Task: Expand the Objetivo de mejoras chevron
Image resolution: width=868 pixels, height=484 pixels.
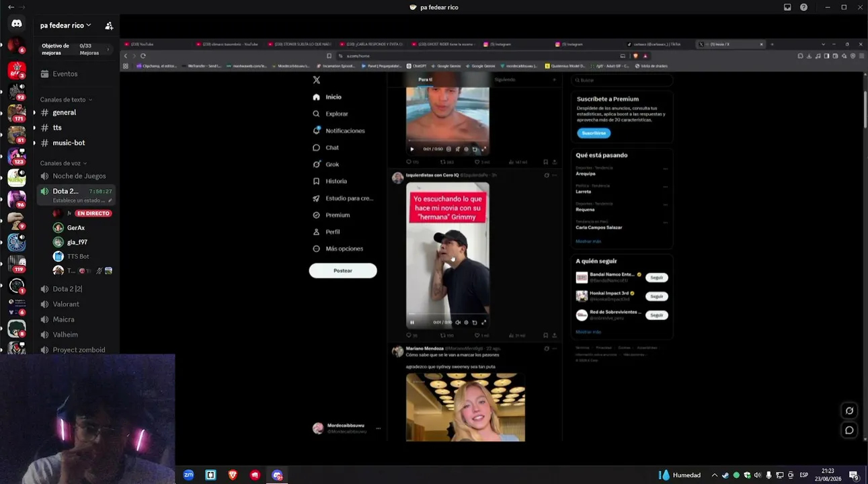Action: click(108, 49)
